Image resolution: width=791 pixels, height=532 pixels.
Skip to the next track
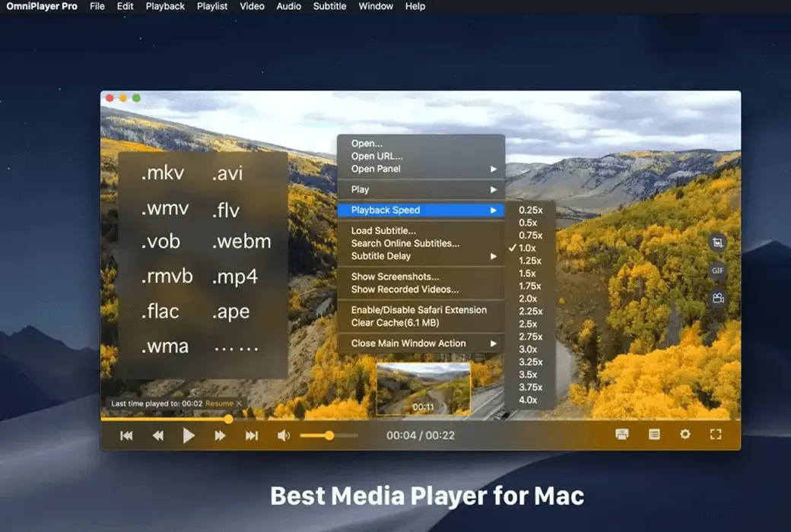coord(251,435)
